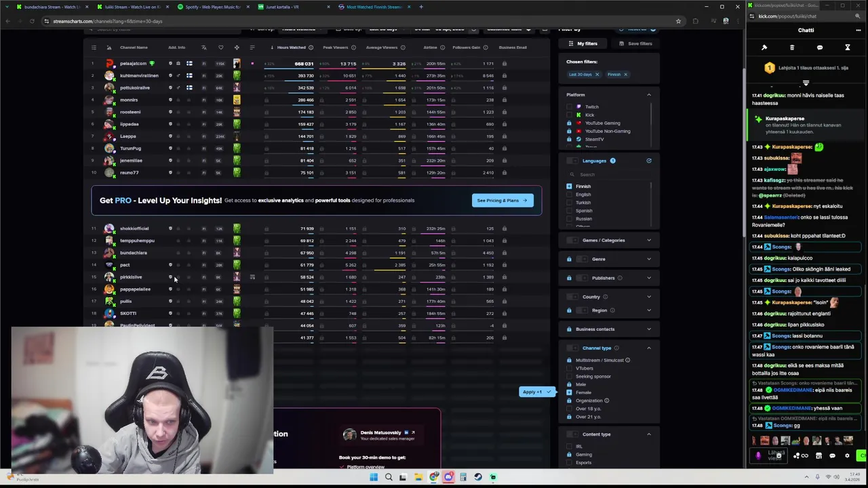
Task: Click the info icon beside Followers Gain header
Action: [486, 47]
